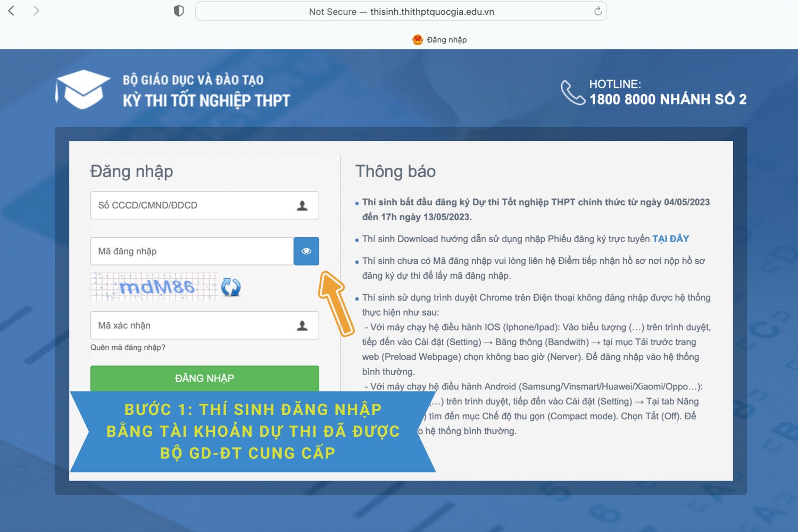Click the mdM86 captcha image
The height and width of the screenshot is (532, 798).
(154, 287)
